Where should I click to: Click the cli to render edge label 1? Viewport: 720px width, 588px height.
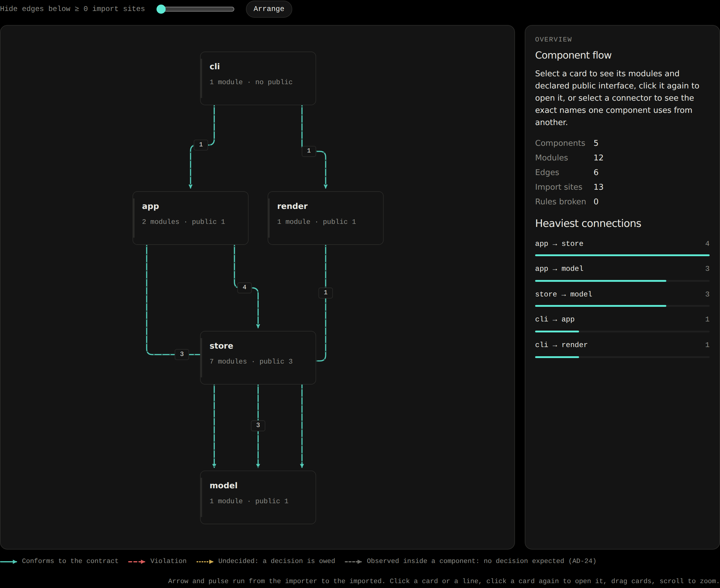309,151
